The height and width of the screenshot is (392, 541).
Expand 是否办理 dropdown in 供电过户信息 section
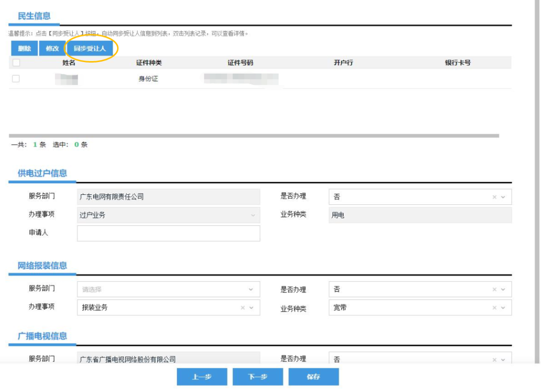click(503, 197)
